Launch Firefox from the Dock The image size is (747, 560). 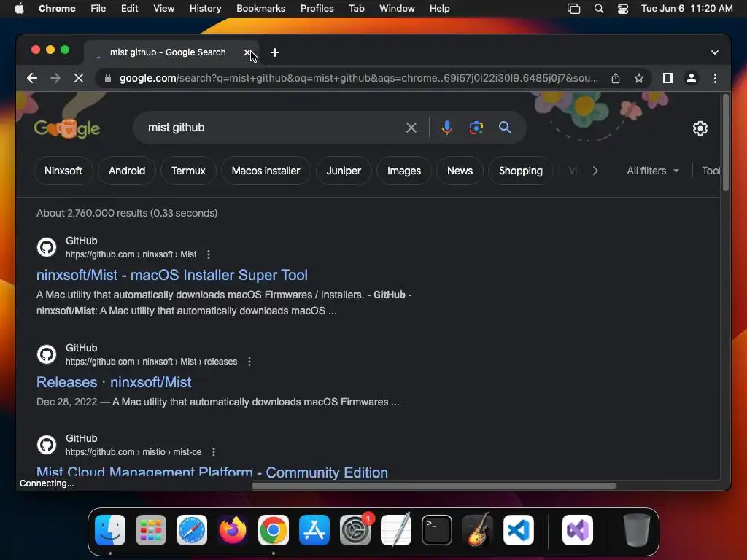233,530
